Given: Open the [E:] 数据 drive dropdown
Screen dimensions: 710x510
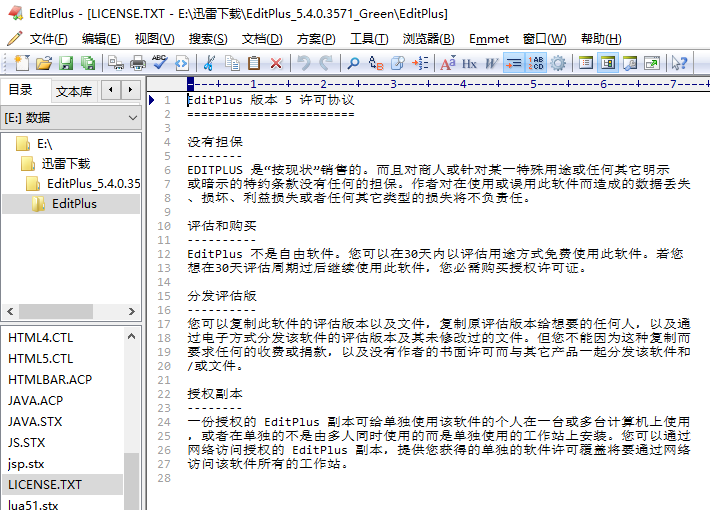Looking at the screenshot, I should [x=71, y=118].
